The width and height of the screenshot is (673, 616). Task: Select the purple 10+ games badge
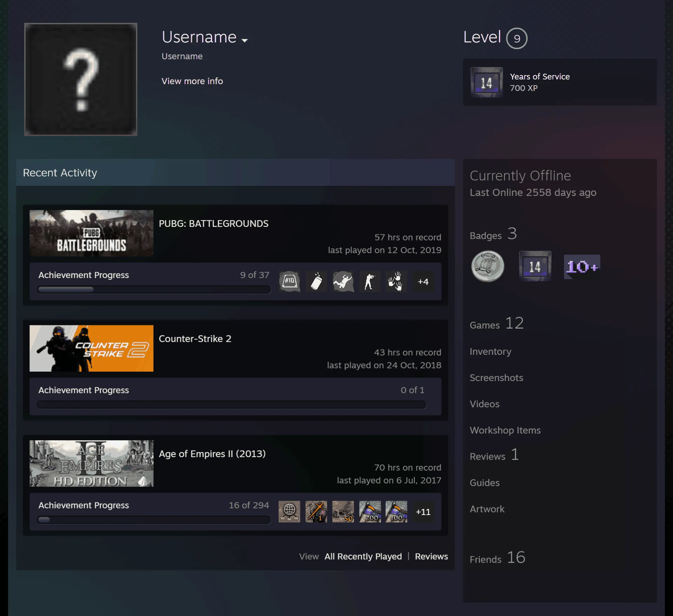pos(582,267)
